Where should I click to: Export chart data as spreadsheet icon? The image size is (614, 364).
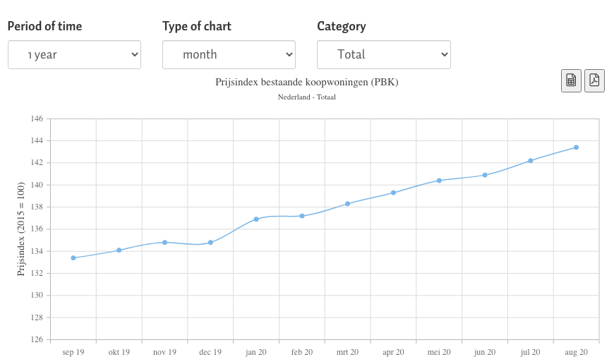click(571, 80)
